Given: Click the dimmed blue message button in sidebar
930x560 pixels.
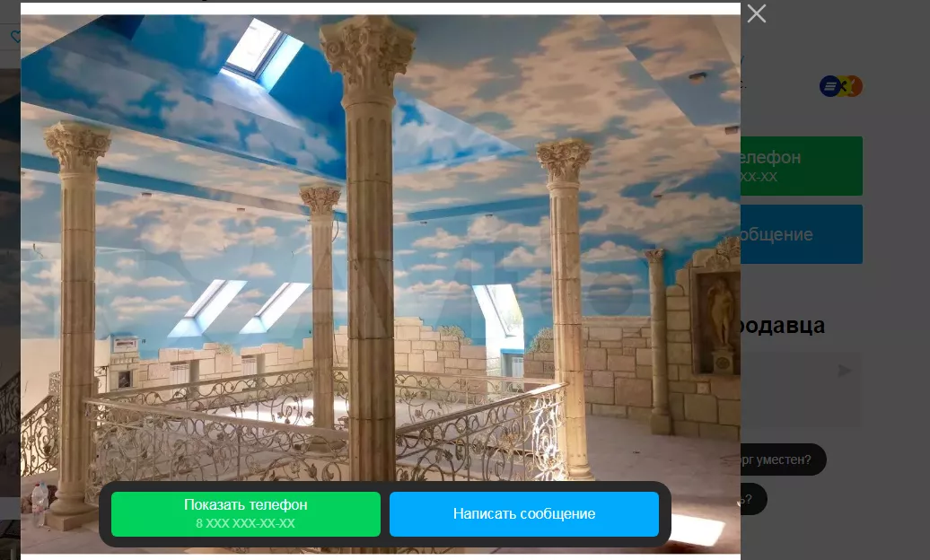Looking at the screenshot, I should [x=801, y=234].
